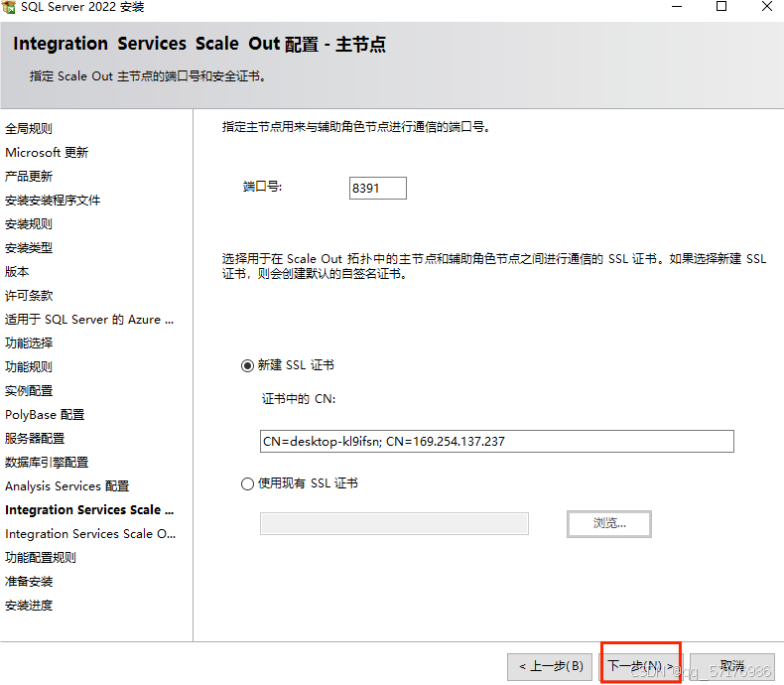The width and height of the screenshot is (784, 685).
Task: Select 安装进度 step in sidebar
Action: pos(29,606)
